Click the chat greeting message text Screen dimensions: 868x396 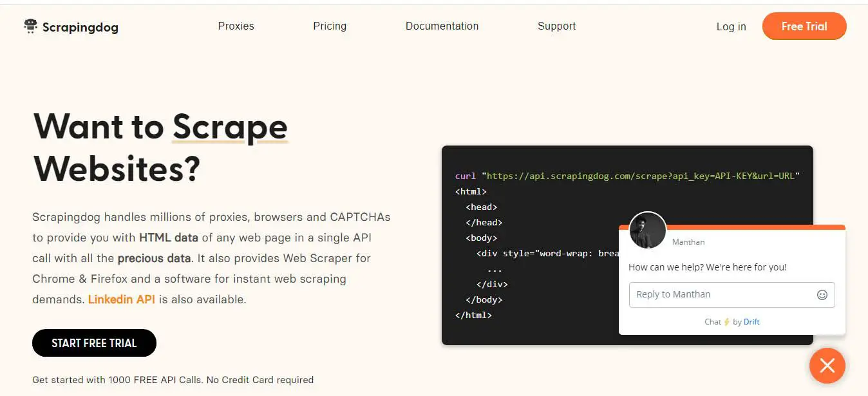707,267
